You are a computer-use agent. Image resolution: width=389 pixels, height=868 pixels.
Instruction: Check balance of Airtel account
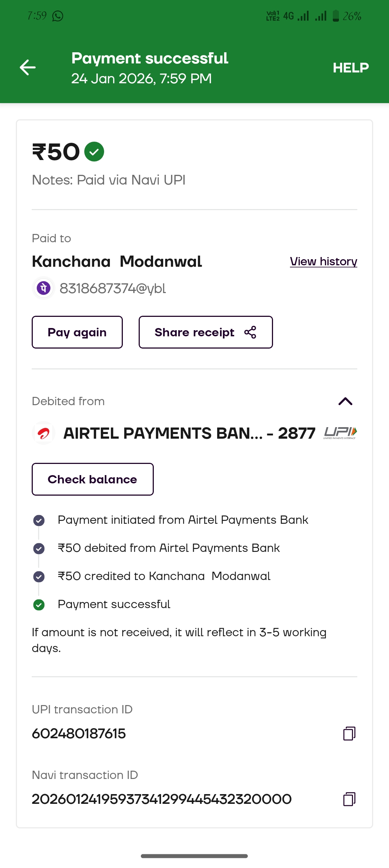93,479
